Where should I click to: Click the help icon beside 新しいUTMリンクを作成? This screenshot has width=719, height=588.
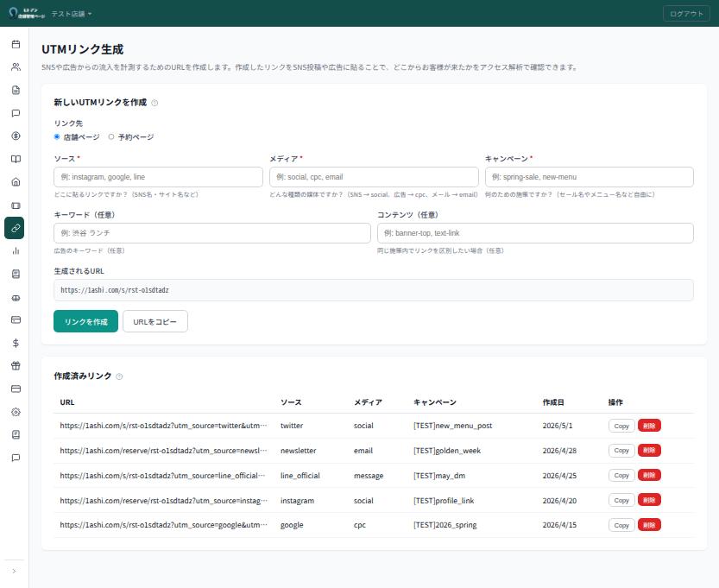tap(155, 103)
